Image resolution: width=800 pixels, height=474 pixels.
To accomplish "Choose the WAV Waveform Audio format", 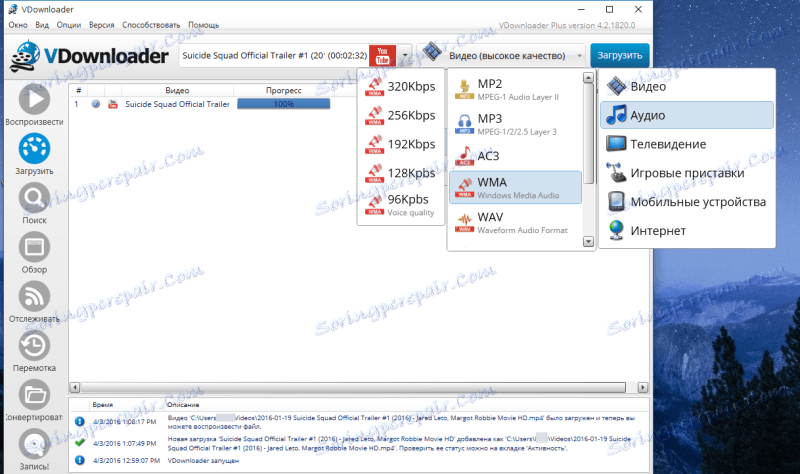I will [515, 222].
